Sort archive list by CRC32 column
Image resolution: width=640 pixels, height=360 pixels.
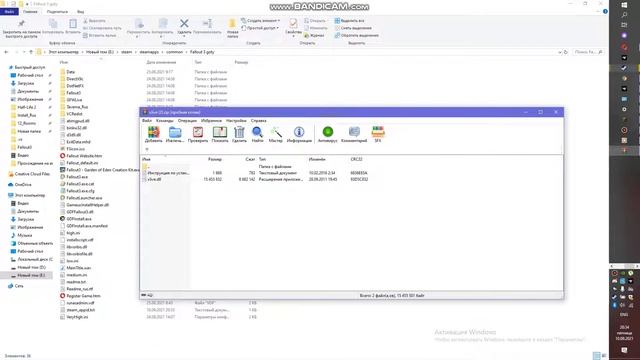coord(356,159)
